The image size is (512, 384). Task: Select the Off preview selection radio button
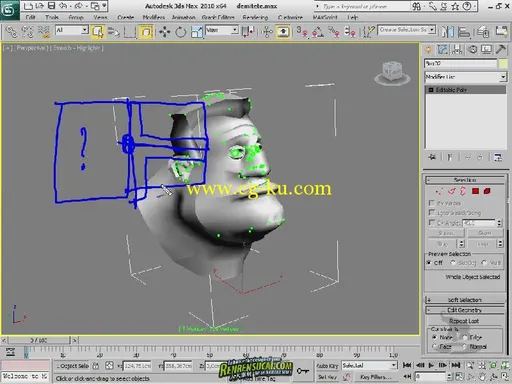(x=429, y=263)
